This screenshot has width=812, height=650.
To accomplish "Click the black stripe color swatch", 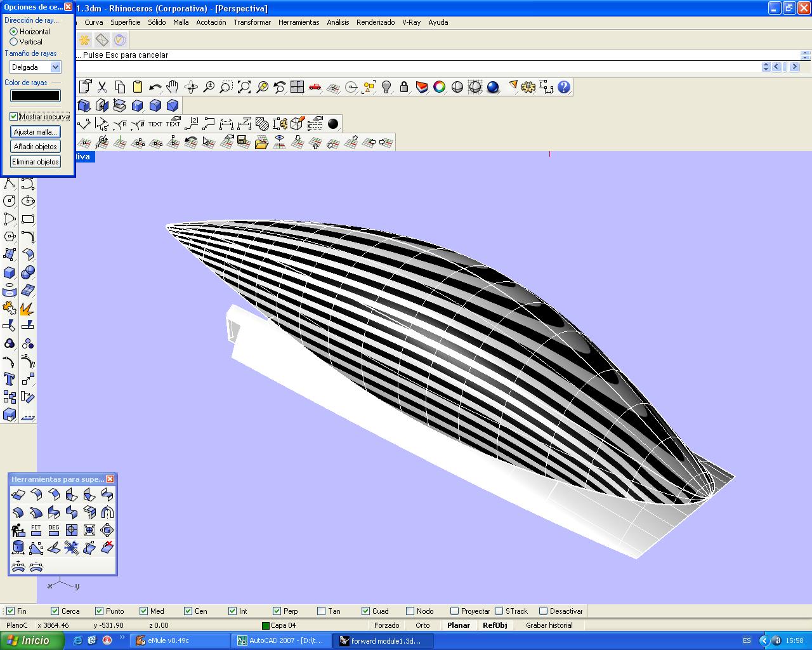I will tap(36, 96).
